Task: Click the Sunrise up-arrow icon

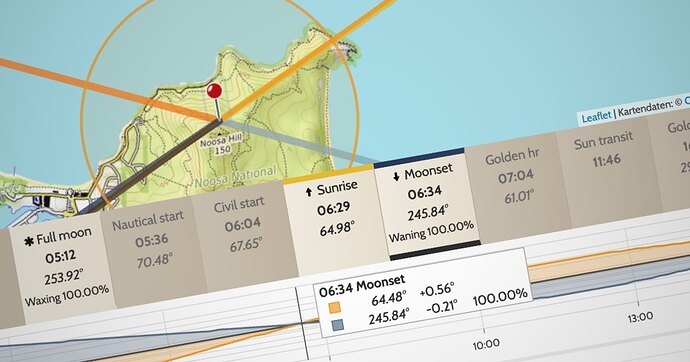Action: click(x=309, y=192)
